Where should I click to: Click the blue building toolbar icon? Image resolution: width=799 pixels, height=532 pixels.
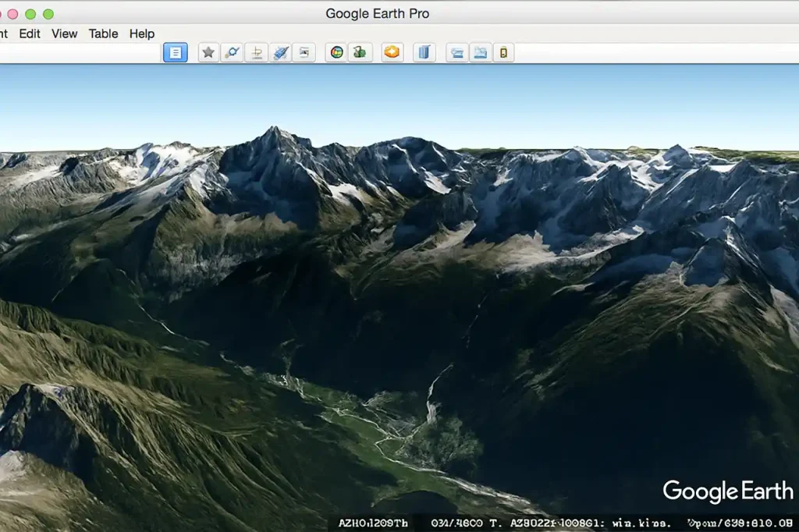point(424,52)
